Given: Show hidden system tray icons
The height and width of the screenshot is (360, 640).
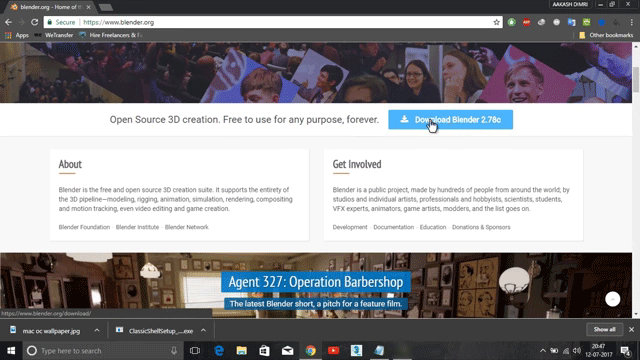Looking at the screenshot, I should tap(543, 351).
